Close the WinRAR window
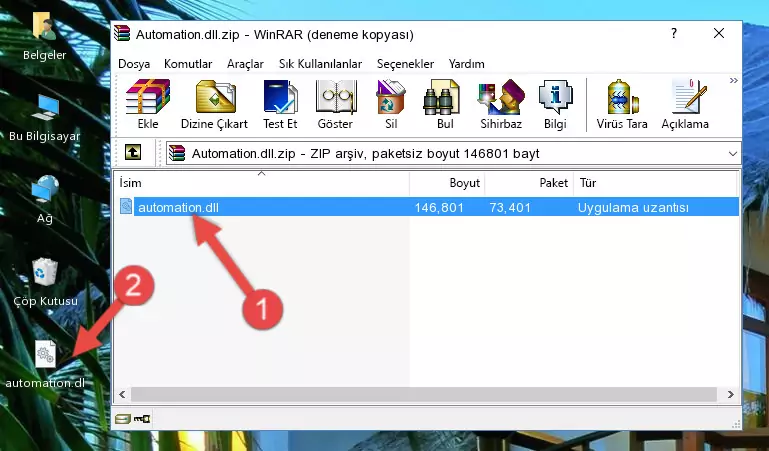 [718, 33]
